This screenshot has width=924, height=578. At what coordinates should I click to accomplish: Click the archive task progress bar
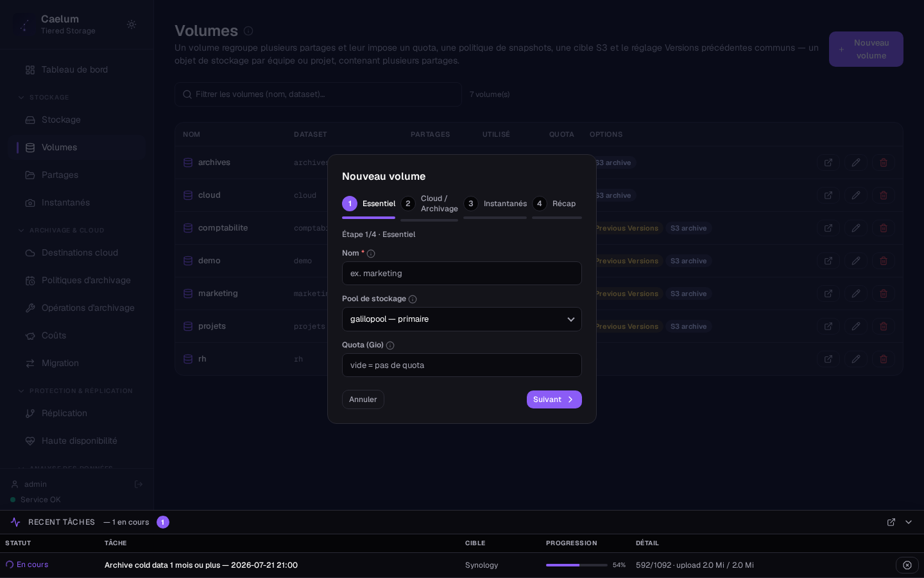pyautogui.click(x=577, y=565)
